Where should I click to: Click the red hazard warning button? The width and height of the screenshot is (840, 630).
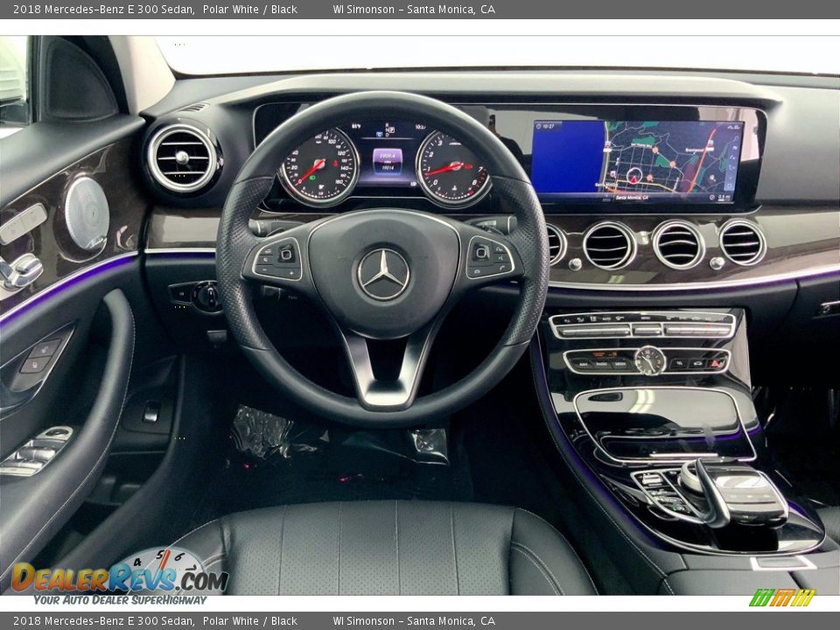click(x=716, y=363)
